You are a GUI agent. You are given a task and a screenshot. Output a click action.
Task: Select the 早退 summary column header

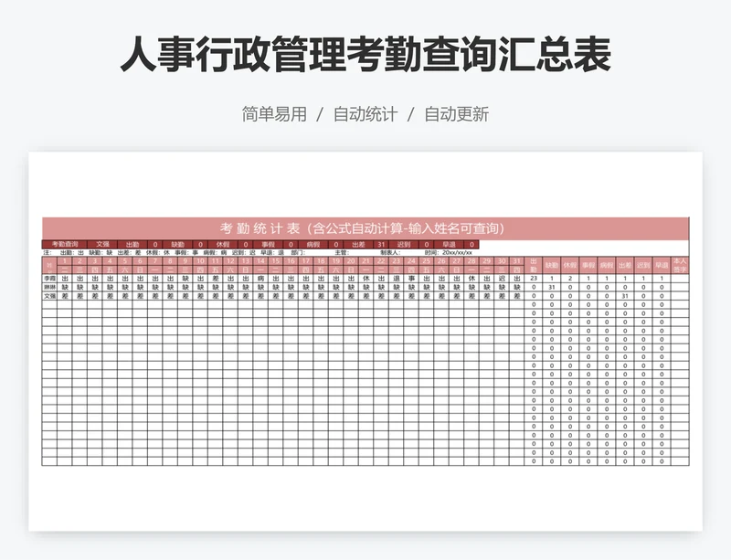tap(662, 265)
